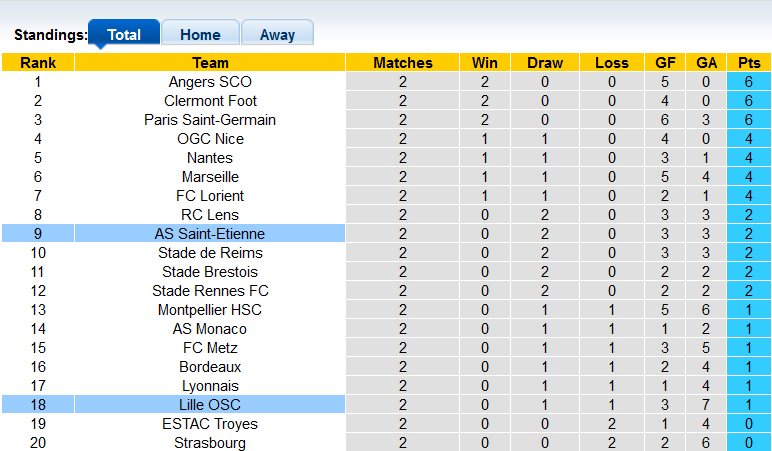Image resolution: width=772 pixels, height=451 pixels.
Task: Open the AS Monaco team link
Action: pyautogui.click(x=210, y=329)
